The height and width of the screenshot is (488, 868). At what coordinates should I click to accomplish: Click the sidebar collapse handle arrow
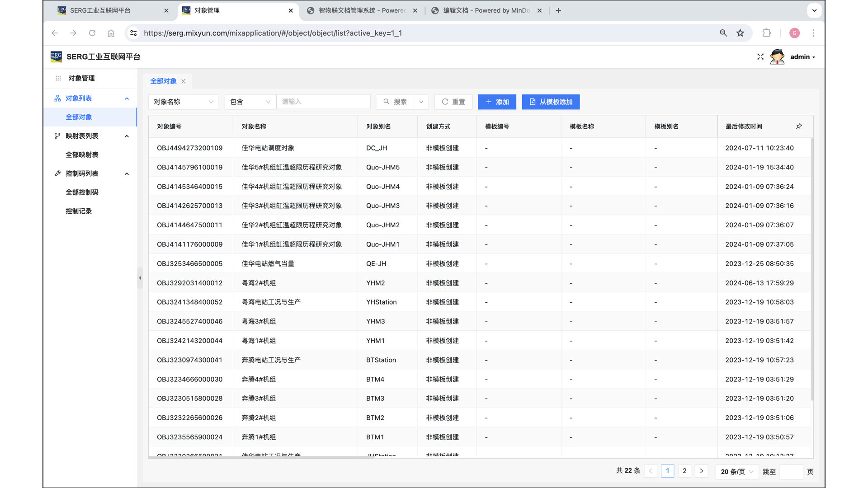(140, 278)
